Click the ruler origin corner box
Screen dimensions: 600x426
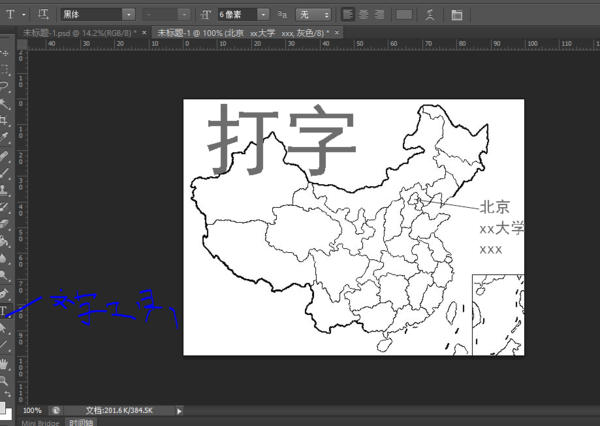[x=22, y=44]
